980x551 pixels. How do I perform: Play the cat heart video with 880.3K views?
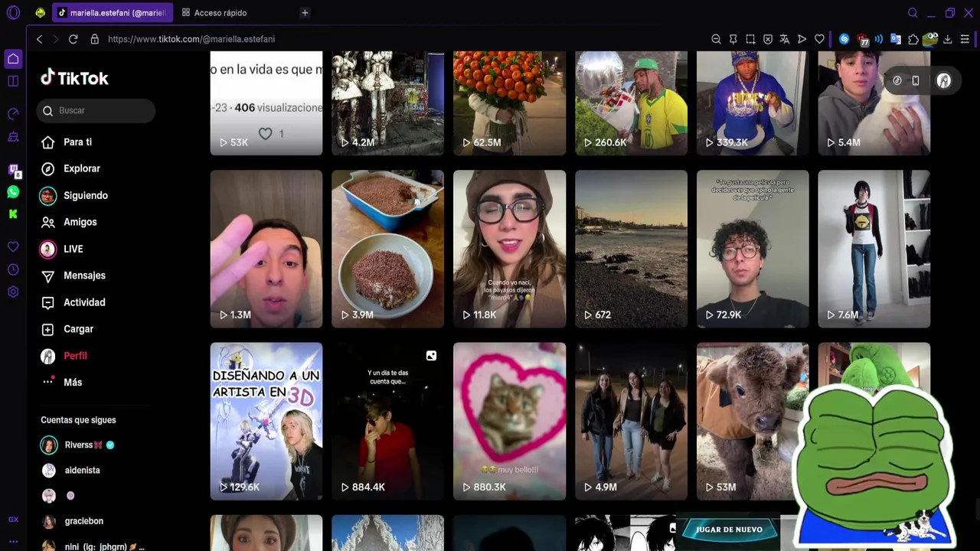509,421
